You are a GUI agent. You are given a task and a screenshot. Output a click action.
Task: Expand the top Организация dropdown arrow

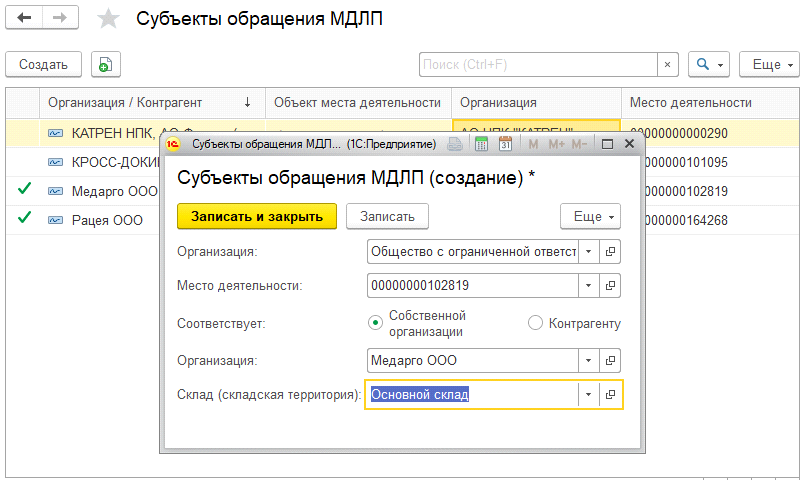(589, 252)
